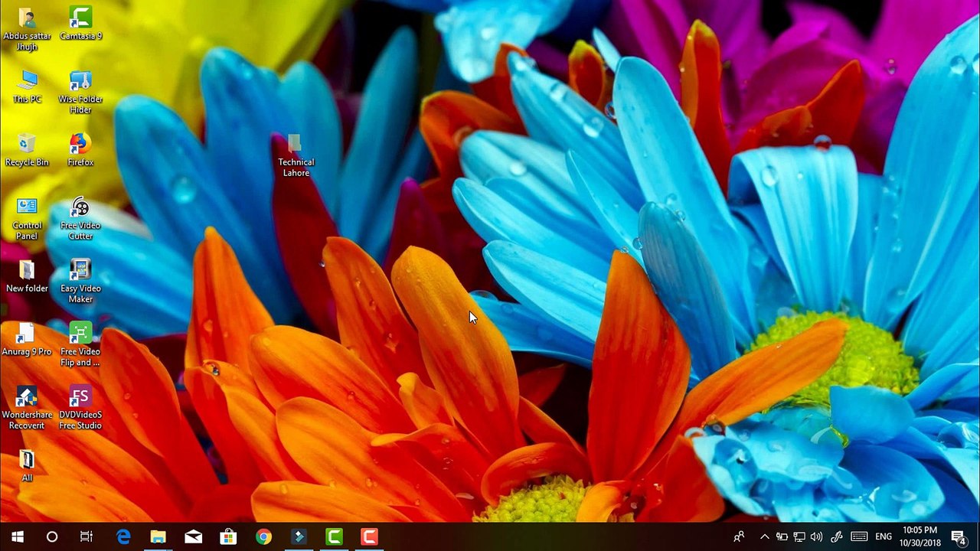This screenshot has height=551, width=980.
Task: Select the Free Video Cutter shortcut
Action: click(80, 218)
